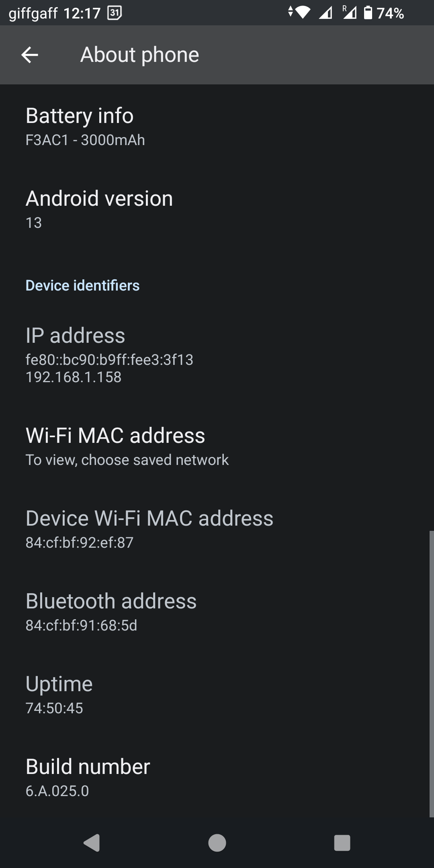Tap the About phone title text
The height and width of the screenshot is (868, 434).
(x=139, y=55)
